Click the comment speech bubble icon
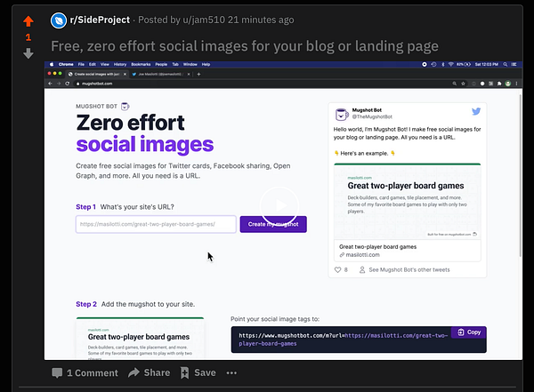Image resolution: width=534 pixels, height=392 pixels. [57, 373]
